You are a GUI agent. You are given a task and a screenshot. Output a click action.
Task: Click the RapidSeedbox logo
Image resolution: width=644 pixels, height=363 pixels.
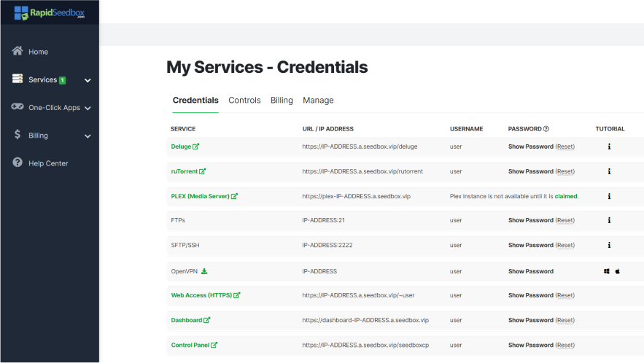click(49, 12)
